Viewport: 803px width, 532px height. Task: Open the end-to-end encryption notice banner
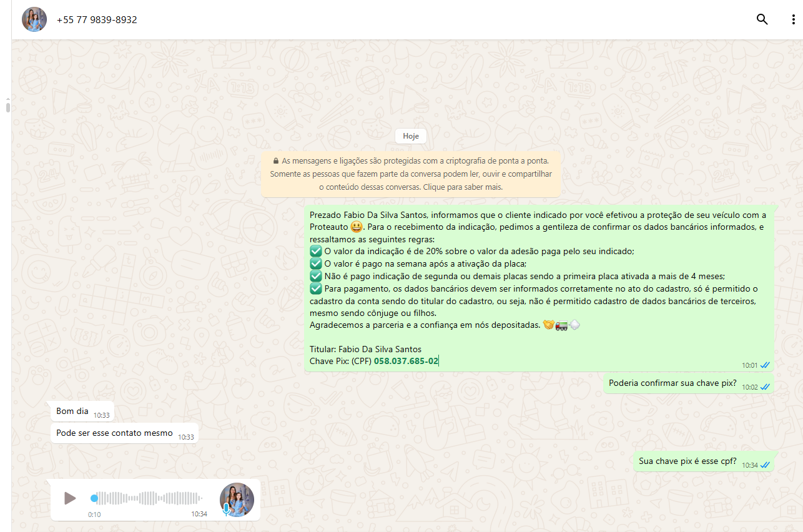pos(410,174)
